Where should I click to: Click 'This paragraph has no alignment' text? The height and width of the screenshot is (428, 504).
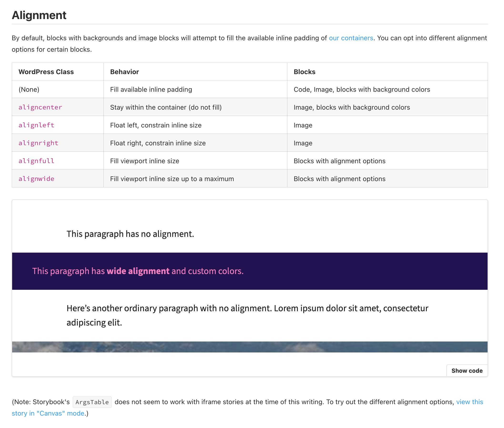pos(130,234)
